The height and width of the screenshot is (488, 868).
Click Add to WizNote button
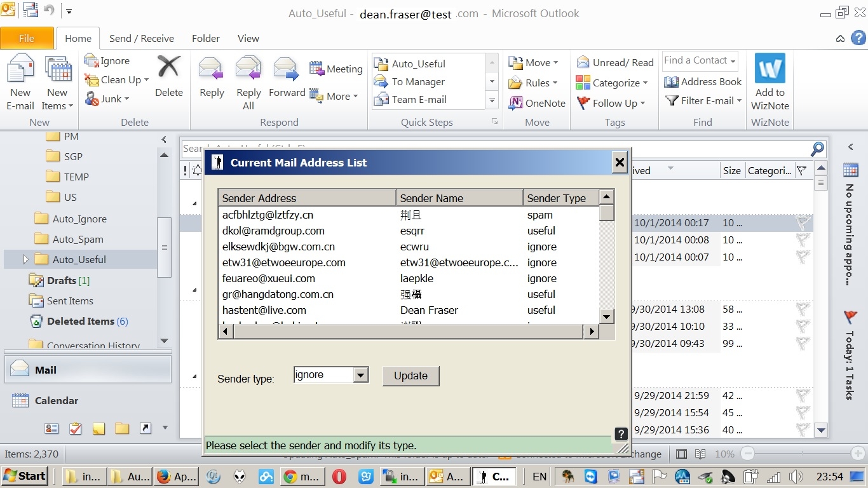click(x=770, y=83)
